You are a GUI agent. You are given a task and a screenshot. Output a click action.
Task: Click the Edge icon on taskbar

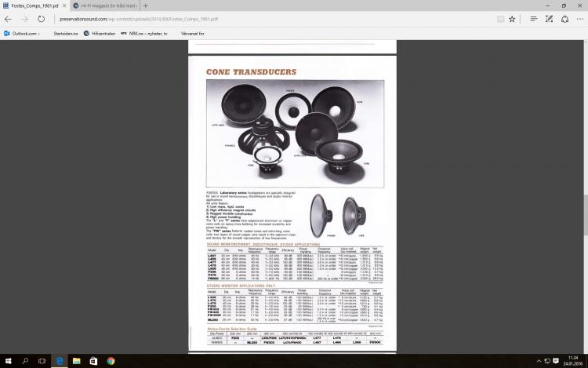pyautogui.click(x=60, y=361)
